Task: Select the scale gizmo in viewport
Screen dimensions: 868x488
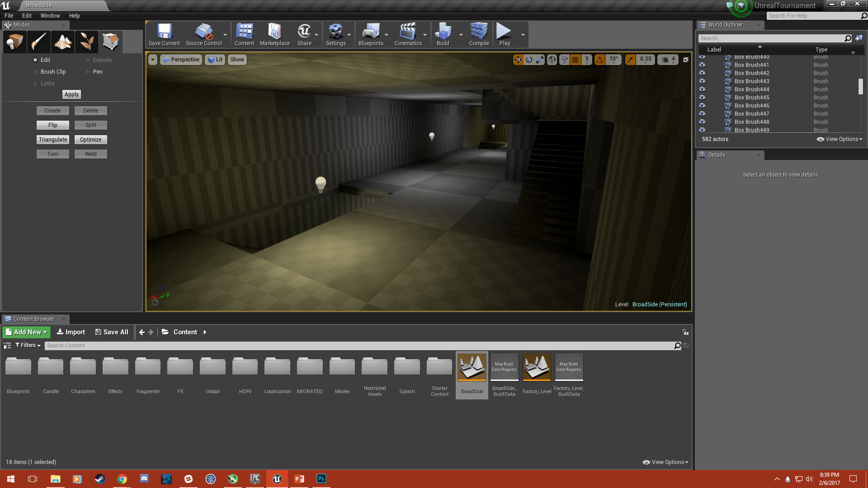Action: 540,59
